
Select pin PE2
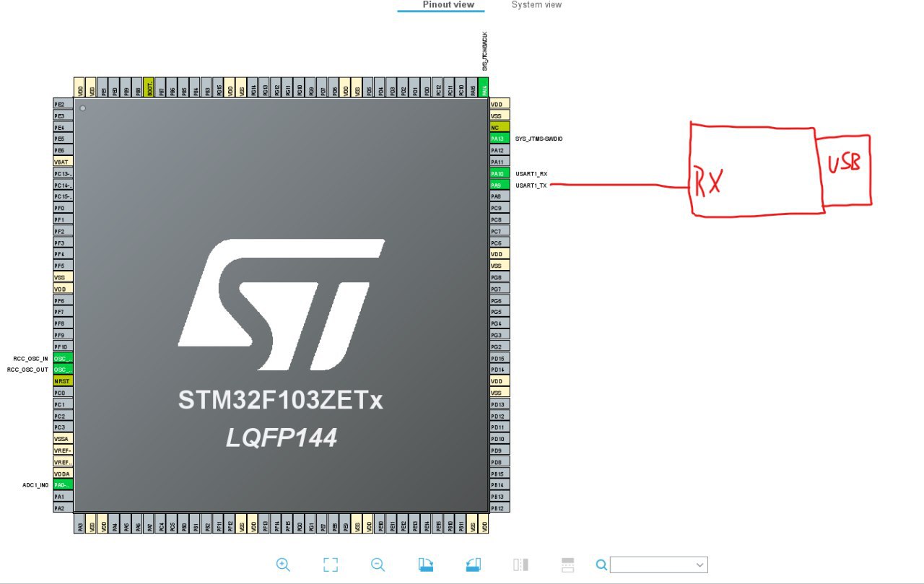click(x=64, y=104)
